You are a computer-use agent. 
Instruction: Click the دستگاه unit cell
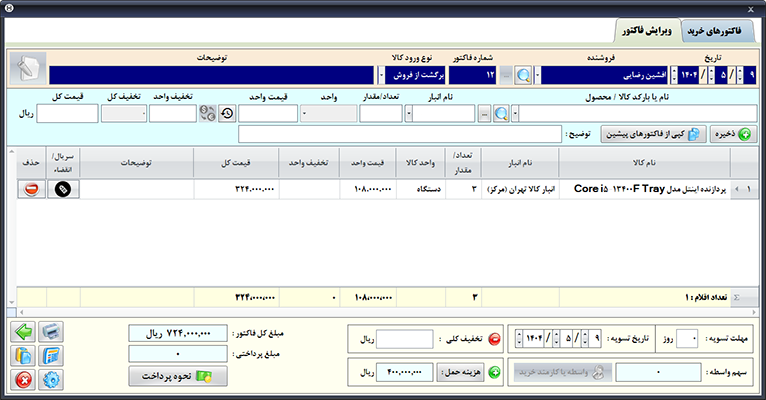tap(421, 189)
